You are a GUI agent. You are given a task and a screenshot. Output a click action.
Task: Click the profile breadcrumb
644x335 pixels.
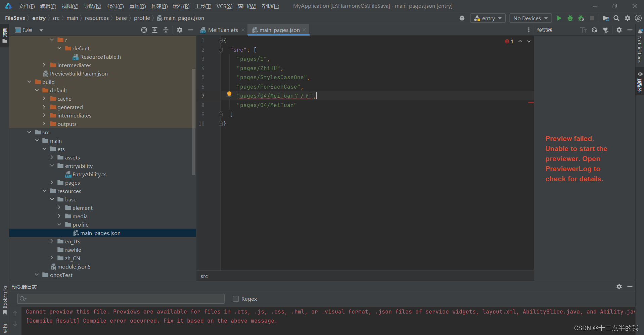tap(142, 18)
